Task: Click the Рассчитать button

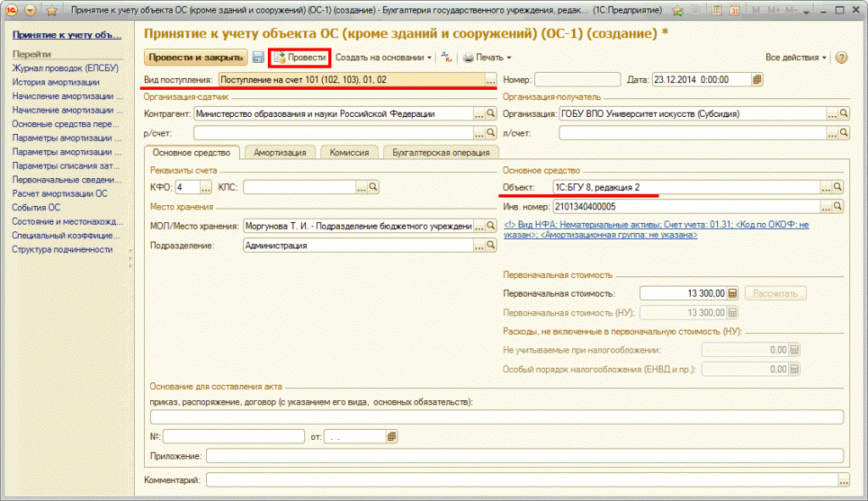Action: coord(775,293)
